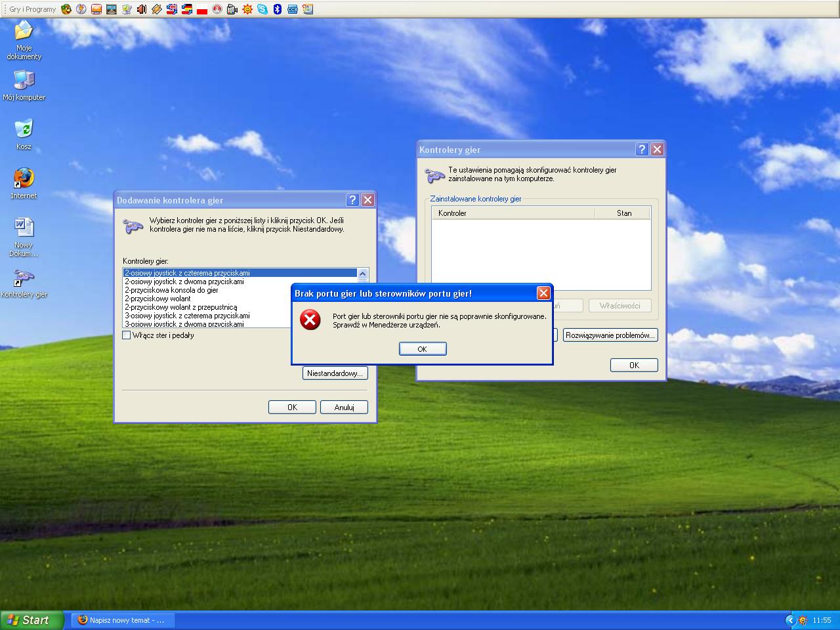Click the red round icon in top toolbar
The height and width of the screenshot is (630, 840).
tap(217, 9)
